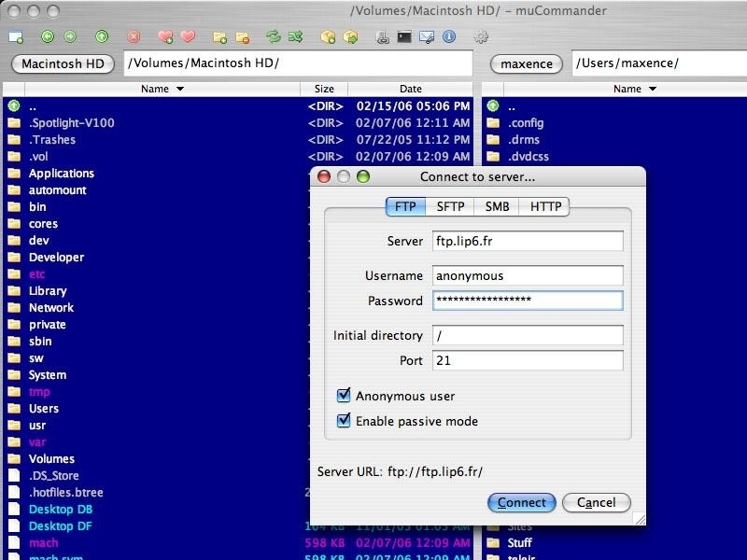
Task: Click the Applications row's folder icon
Action: [14, 174]
